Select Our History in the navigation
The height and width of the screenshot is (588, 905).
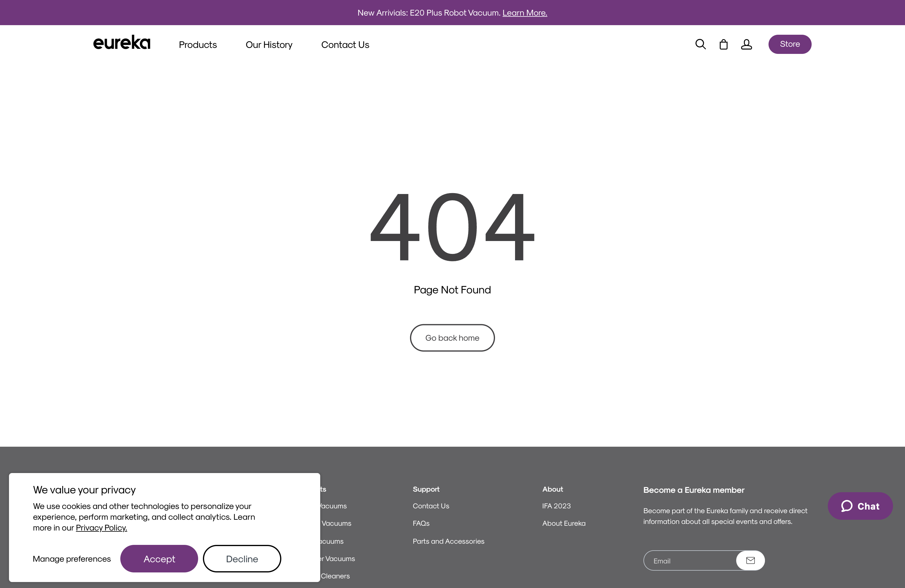coord(269,45)
